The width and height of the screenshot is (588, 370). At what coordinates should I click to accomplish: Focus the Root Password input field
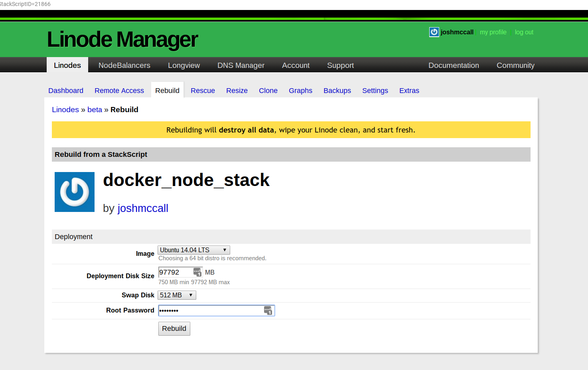click(x=207, y=311)
